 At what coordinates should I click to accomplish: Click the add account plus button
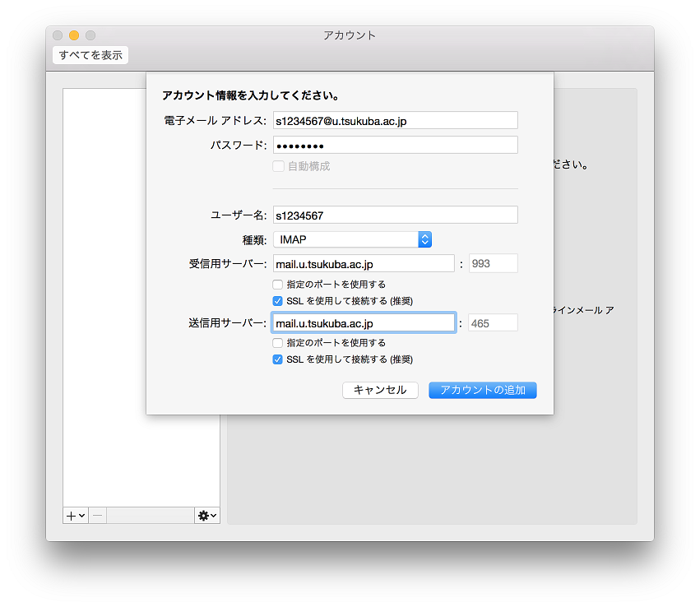[x=76, y=516]
